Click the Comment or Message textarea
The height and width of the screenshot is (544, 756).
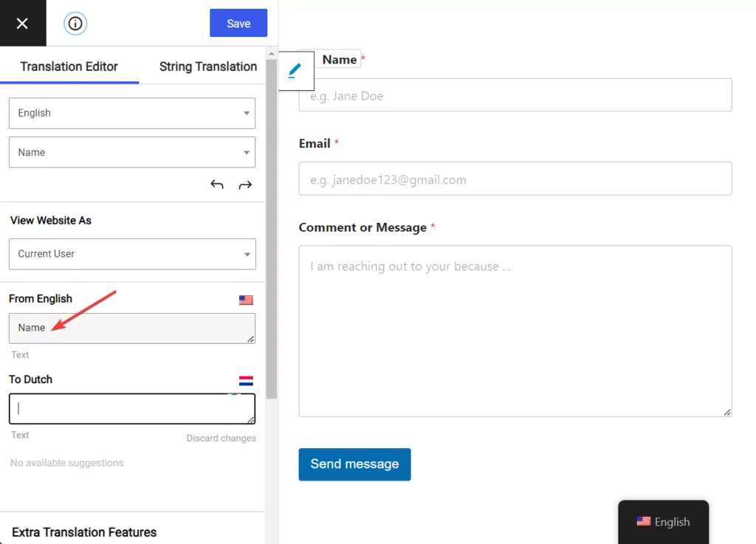[515, 331]
